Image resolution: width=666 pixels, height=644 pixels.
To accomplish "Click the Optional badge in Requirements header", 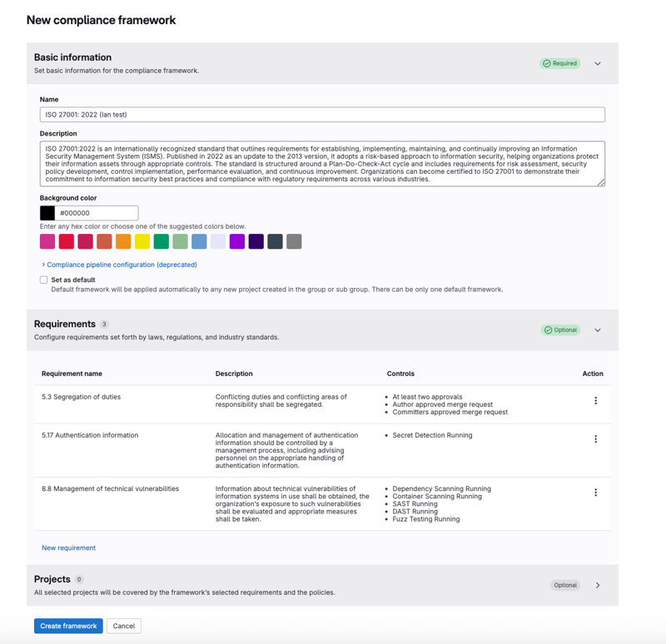I will 560,329.
